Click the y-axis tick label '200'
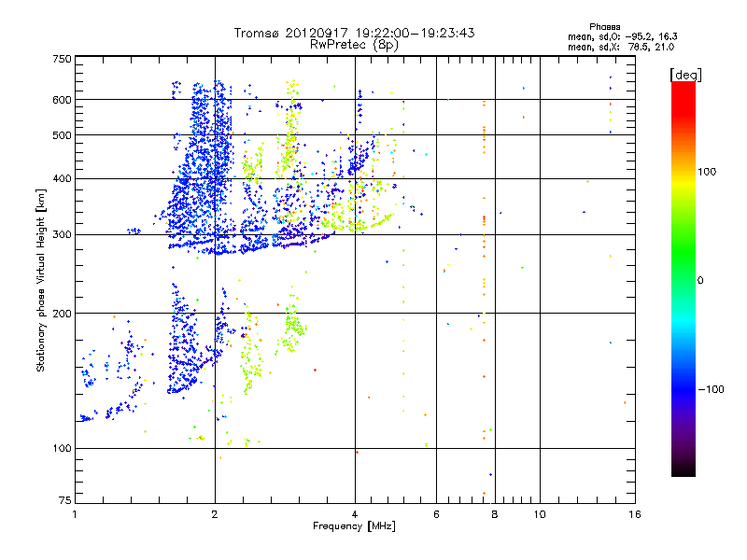This screenshot has height=560, width=747. coord(62,314)
